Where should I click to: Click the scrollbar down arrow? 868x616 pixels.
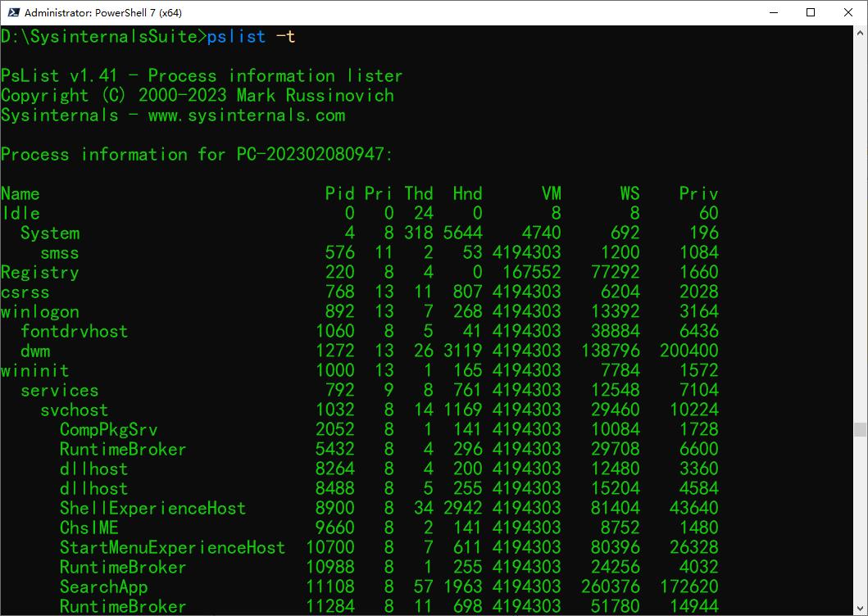coord(860,609)
